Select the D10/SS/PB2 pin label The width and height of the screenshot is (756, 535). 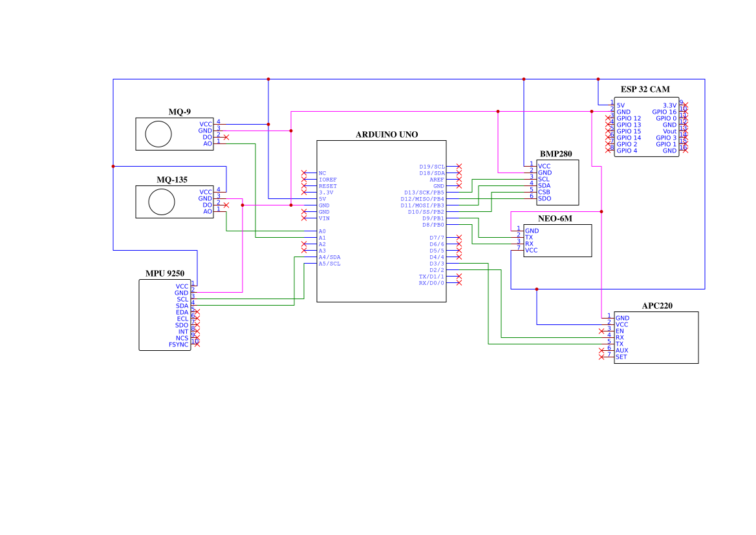click(x=426, y=212)
